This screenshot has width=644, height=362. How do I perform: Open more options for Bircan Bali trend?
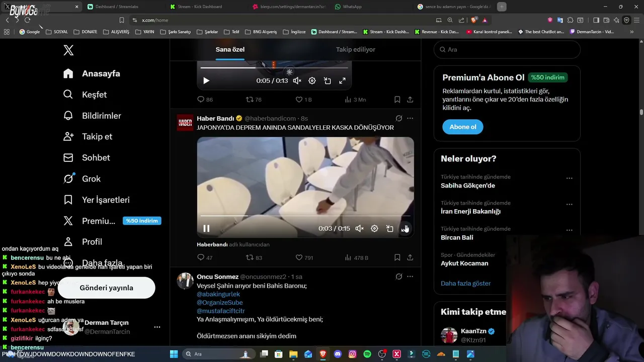pyautogui.click(x=569, y=230)
